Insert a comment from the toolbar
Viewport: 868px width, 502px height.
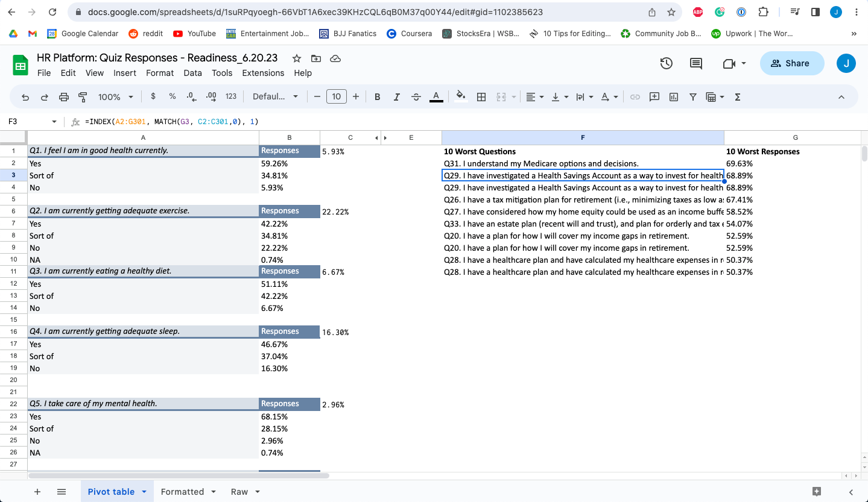coord(654,96)
